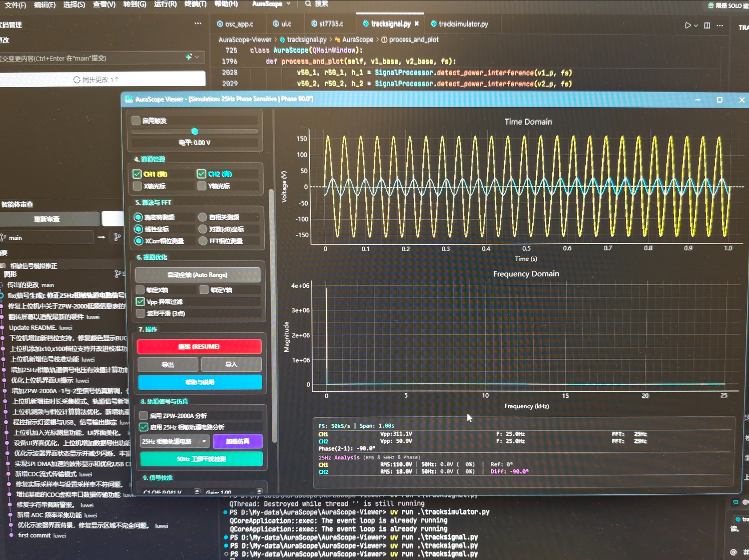Open the AuraScope project dropdown in title bar
The width and height of the screenshot is (749, 560).
point(271,4)
